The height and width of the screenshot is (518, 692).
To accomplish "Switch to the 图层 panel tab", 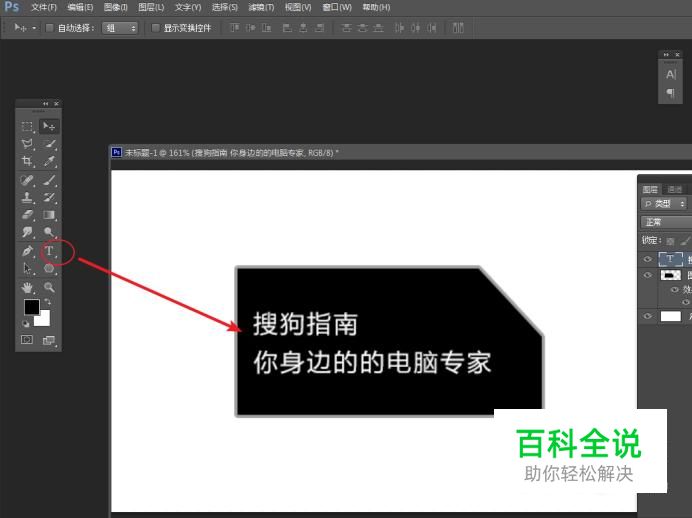I will (650, 189).
